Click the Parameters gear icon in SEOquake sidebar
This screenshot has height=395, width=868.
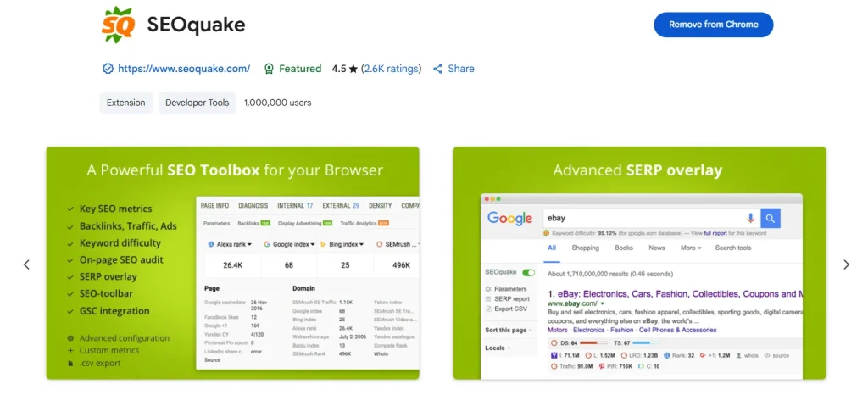pyautogui.click(x=487, y=289)
